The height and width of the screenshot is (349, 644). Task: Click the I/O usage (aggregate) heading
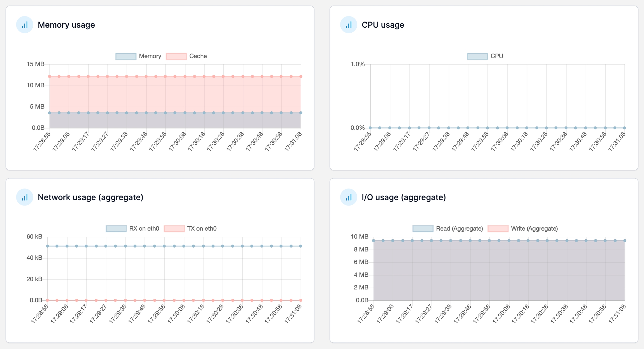point(403,197)
